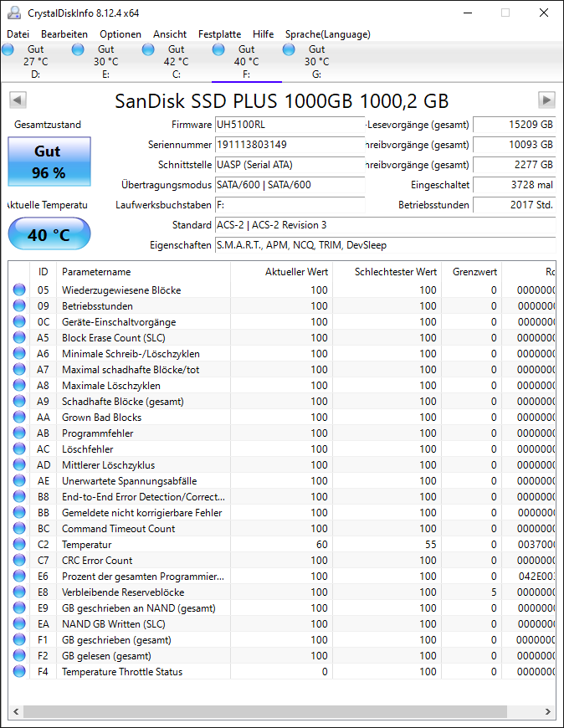Open the Hilfe menu

[264, 34]
